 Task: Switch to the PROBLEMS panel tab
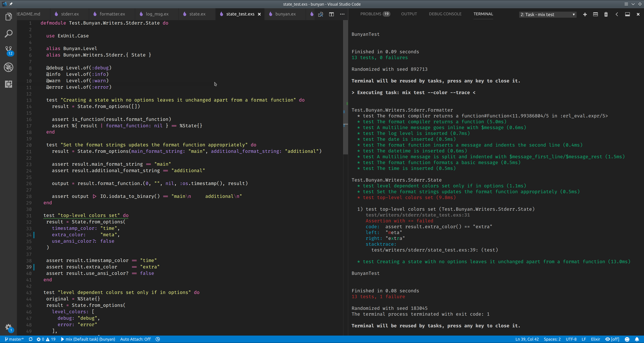pyautogui.click(x=371, y=14)
